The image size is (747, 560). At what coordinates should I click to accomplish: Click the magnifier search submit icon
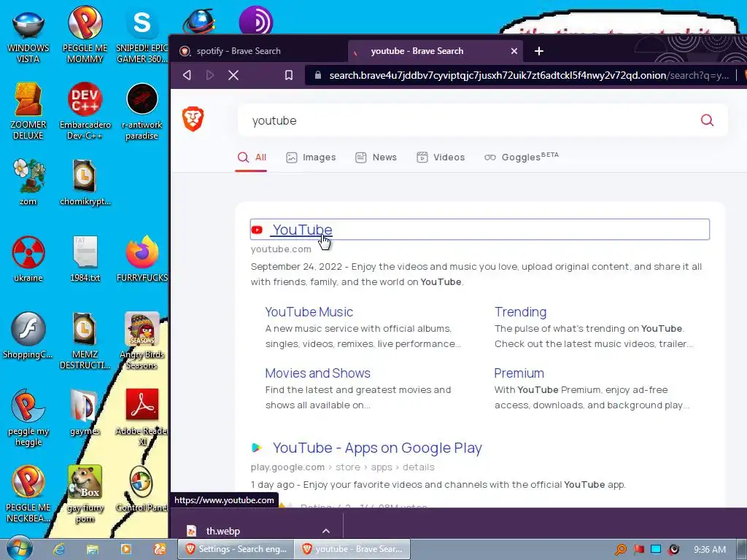coord(707,120)
